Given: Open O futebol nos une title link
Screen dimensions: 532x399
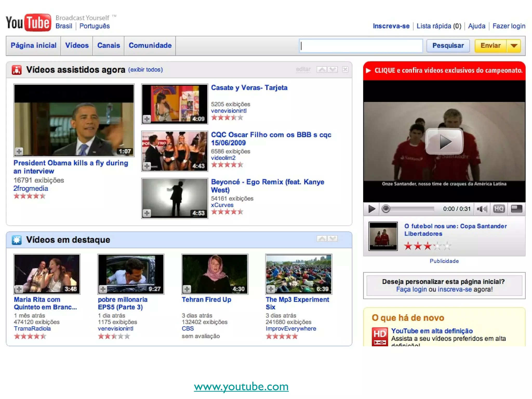Looking at the screenshot, I should click(455, 230).
